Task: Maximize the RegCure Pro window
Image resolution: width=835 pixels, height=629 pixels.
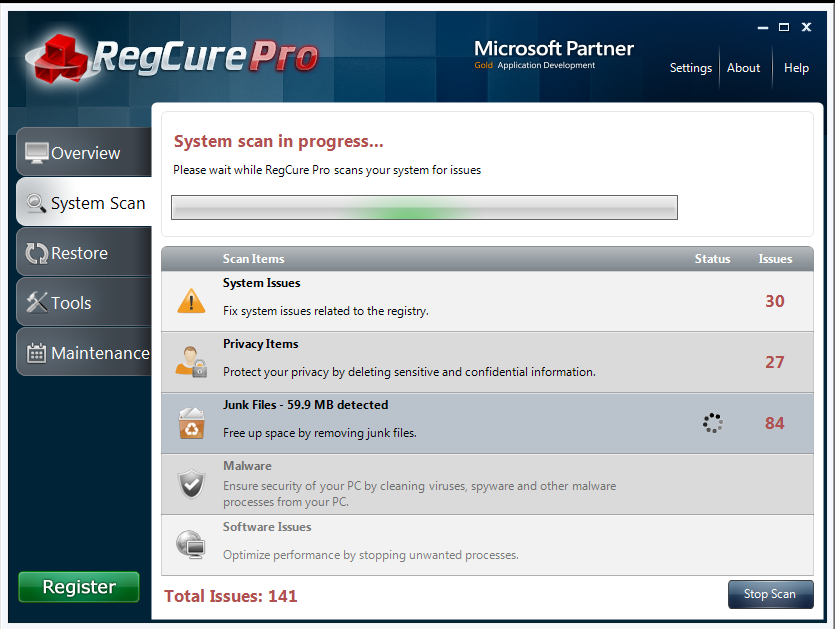Action: (x=784, y=27)
